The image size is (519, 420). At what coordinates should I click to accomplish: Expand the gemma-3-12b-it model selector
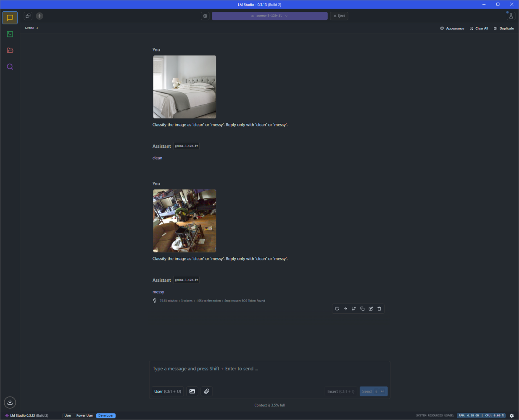[269, 16]
